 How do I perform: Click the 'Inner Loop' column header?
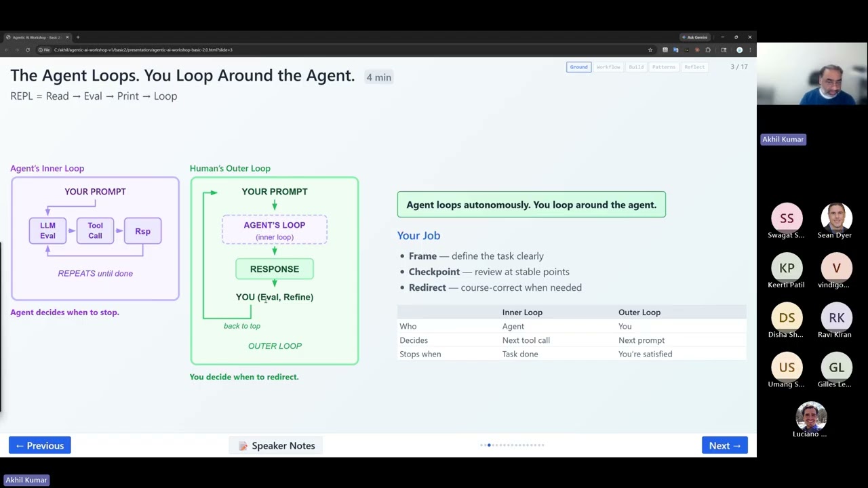pyautogui.click(x=522, y=312)
